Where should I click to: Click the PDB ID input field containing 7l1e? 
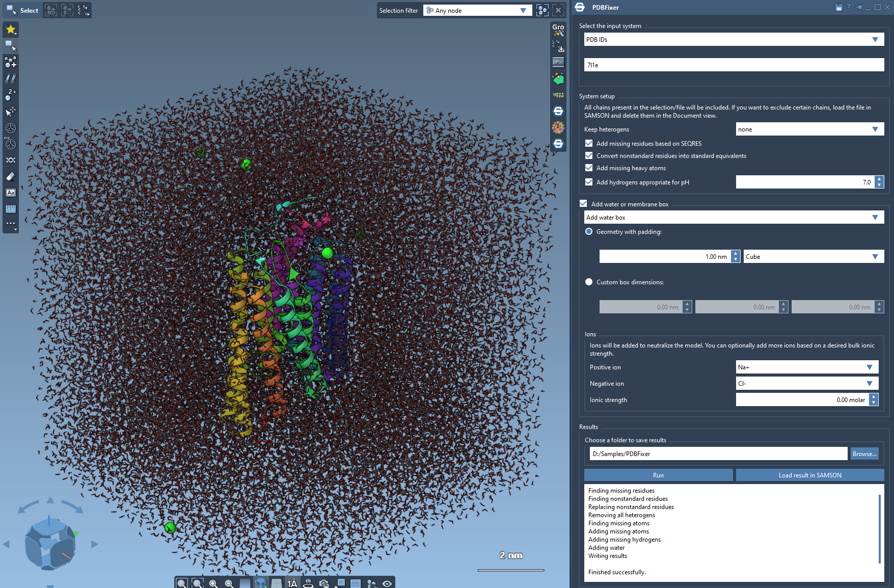pos(734,65)
